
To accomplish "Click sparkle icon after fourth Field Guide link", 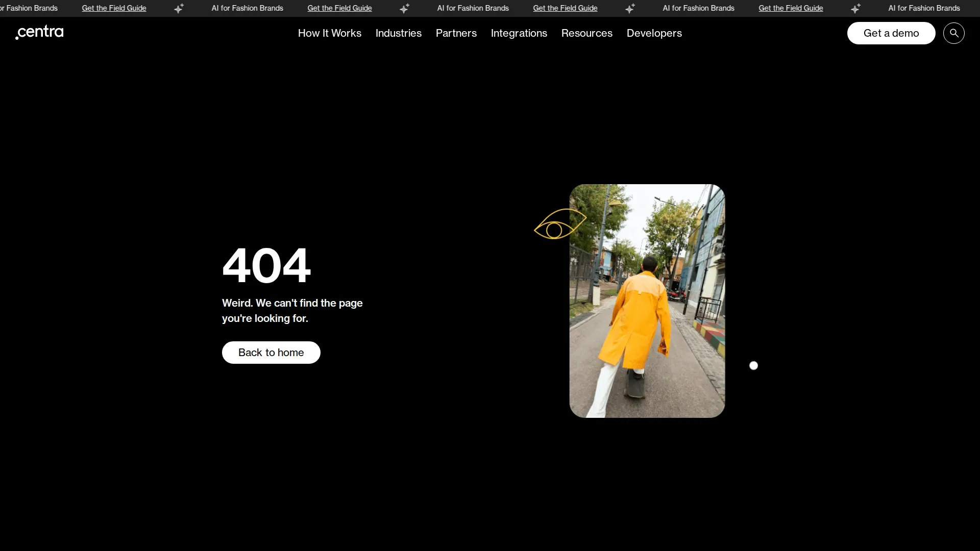I will (x=856, y=8).
